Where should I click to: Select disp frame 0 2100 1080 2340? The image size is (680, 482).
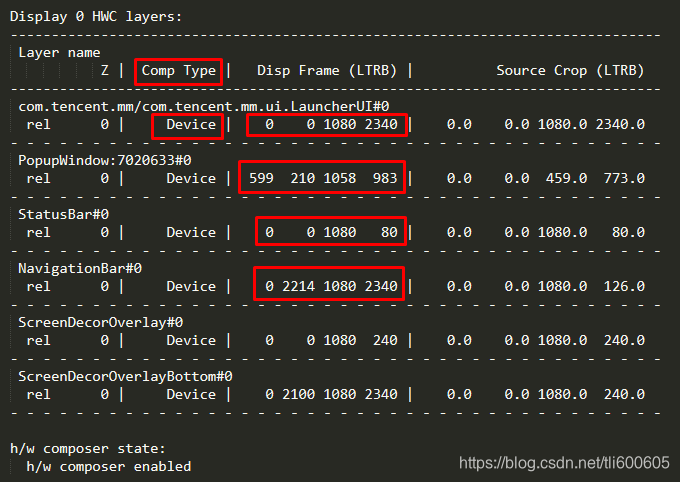pyautogui.click(x=331, y=394)
